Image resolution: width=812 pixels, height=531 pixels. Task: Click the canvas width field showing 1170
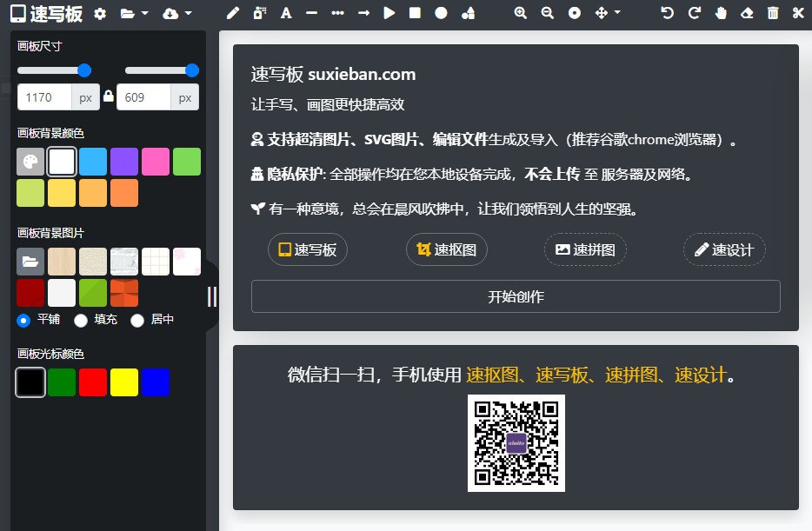coord(44,97)
